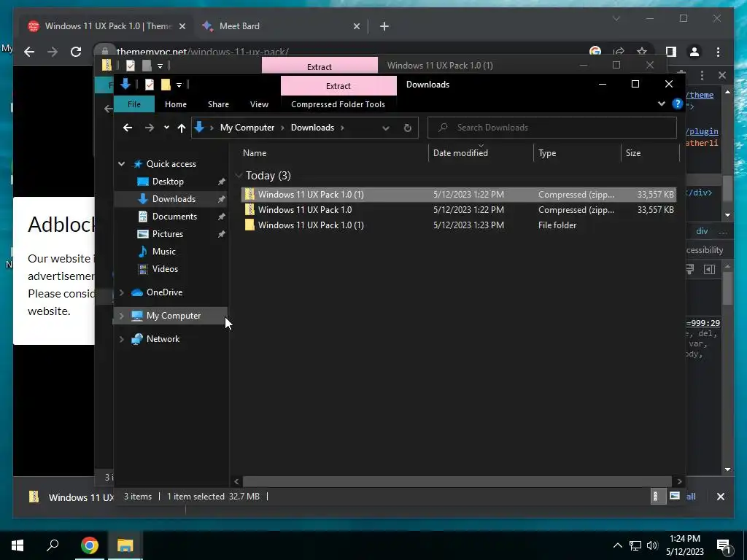Open the File tab in Downloads window
Screen dimensions: 747x560
point(134,104)
